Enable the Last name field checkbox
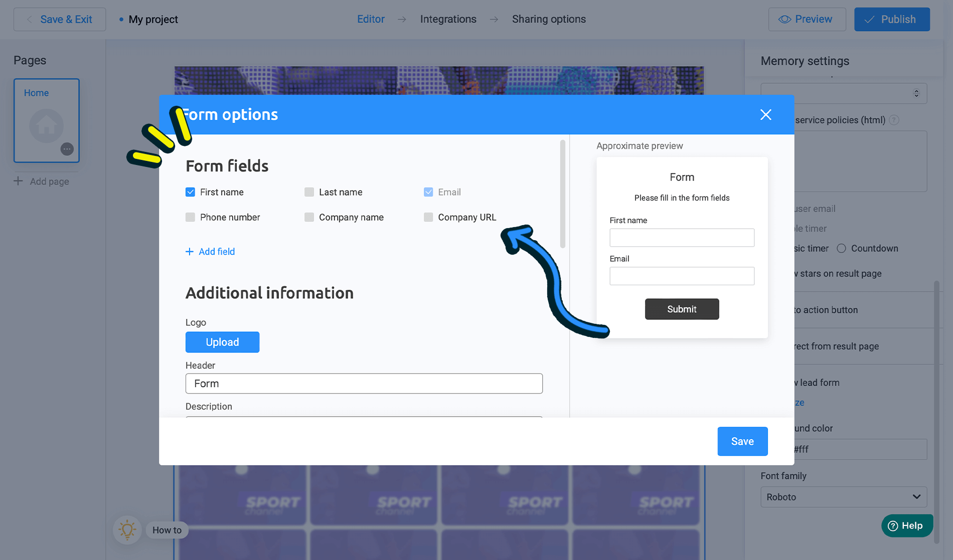 pos(309,192)
